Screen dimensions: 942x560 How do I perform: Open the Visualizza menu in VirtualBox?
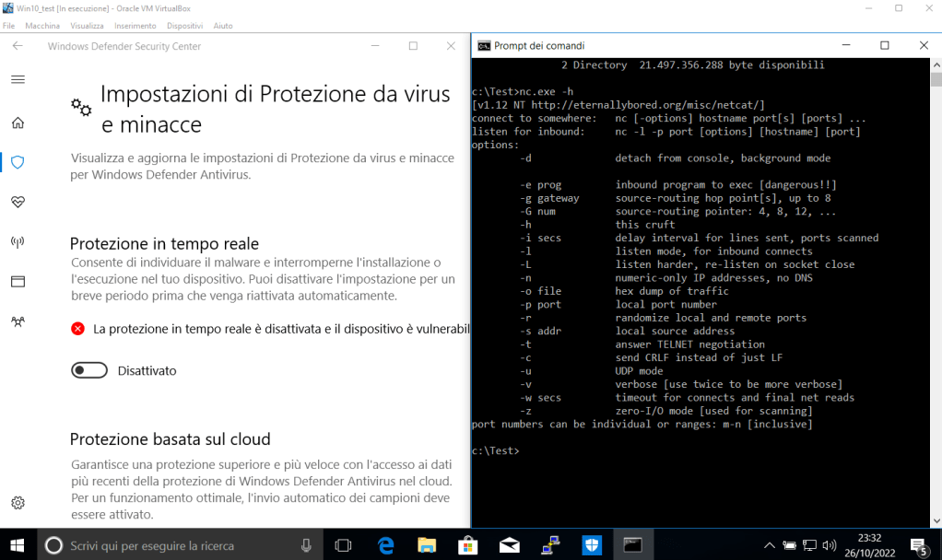pos(87,26)
